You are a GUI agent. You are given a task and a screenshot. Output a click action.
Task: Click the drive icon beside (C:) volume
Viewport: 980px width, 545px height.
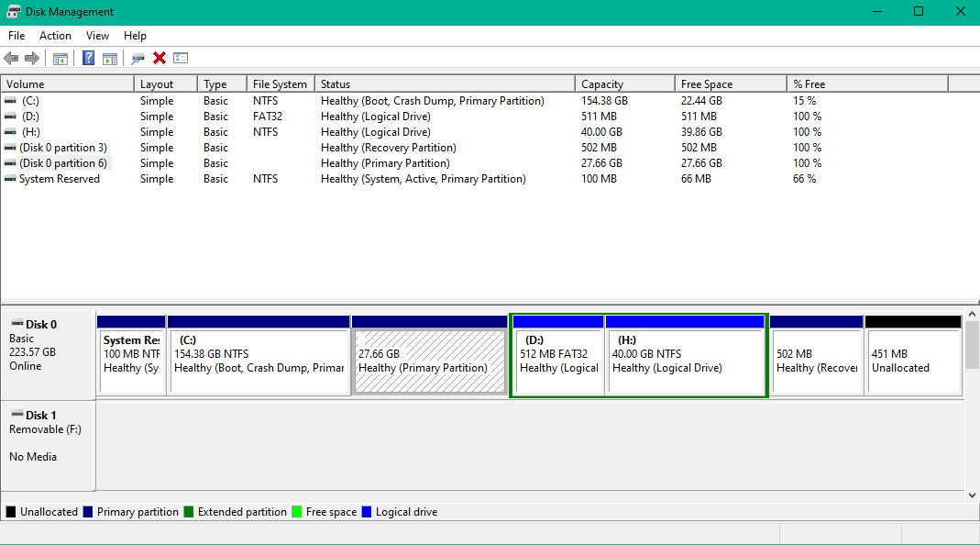coord(10,100)
